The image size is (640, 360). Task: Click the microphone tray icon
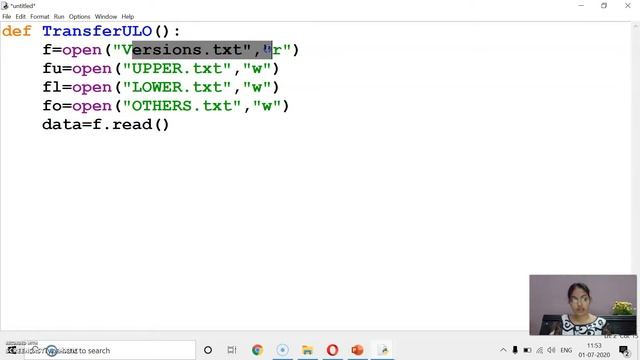pyautogui.click(x=515, y=350)
